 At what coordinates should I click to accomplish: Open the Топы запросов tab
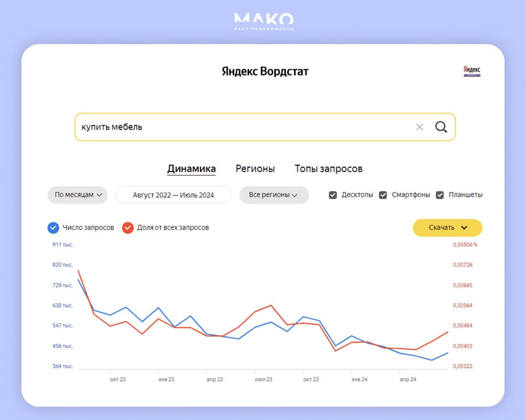pos(329,169)
